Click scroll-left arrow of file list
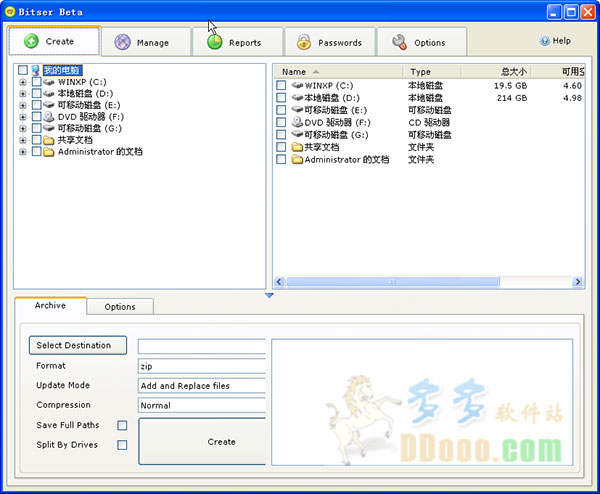Viewport: 600px width, 494px height. [x=279, y=282]
